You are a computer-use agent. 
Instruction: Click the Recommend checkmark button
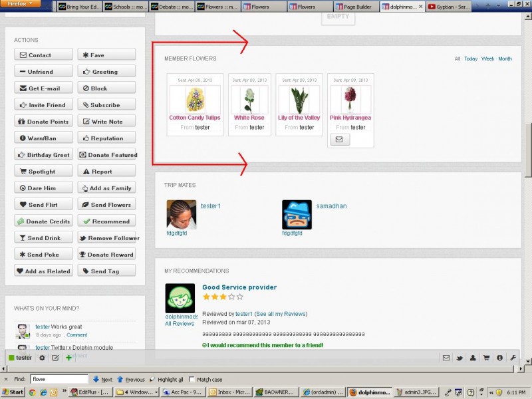click(x=106, y=221)
